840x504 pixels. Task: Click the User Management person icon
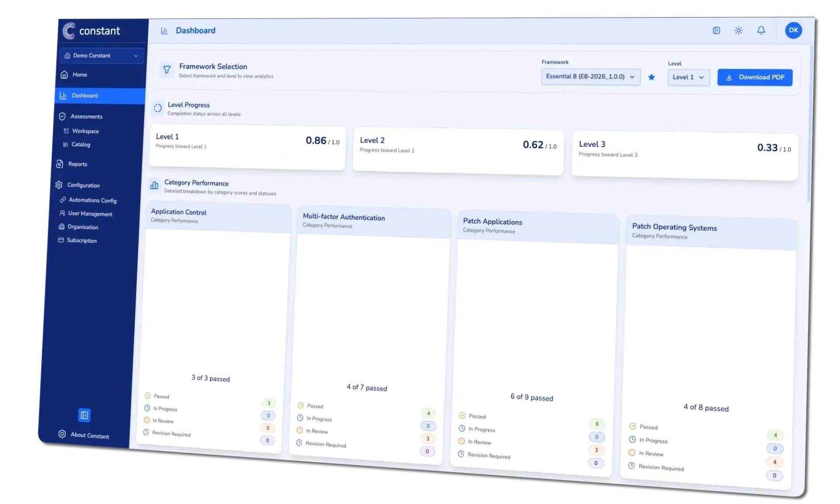click(62, 213)
